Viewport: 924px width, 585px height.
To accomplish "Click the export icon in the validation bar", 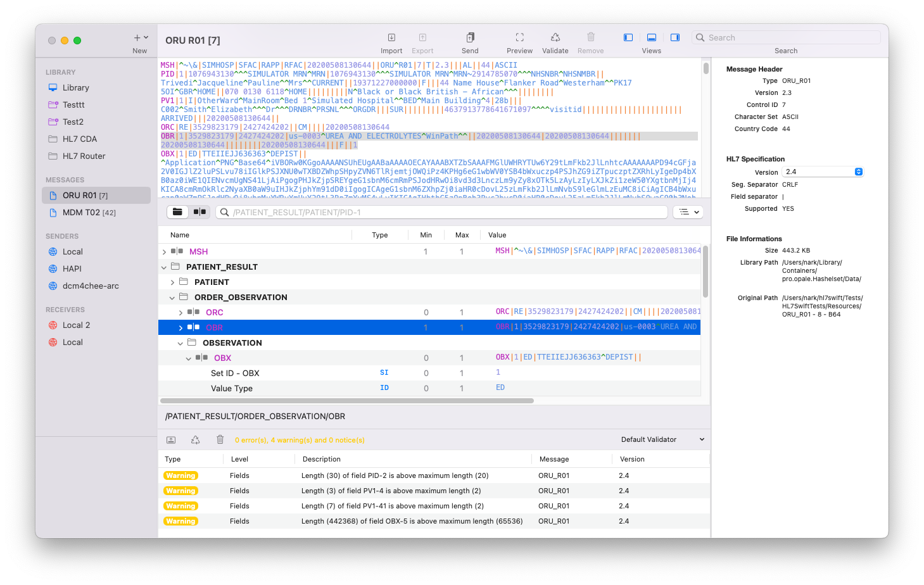I will [171, 440].
